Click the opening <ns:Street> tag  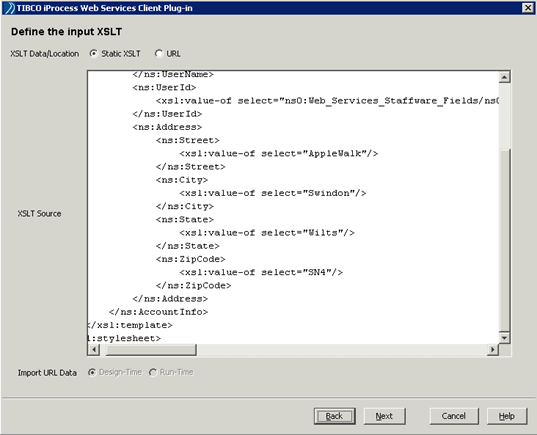tap(188, 140)
